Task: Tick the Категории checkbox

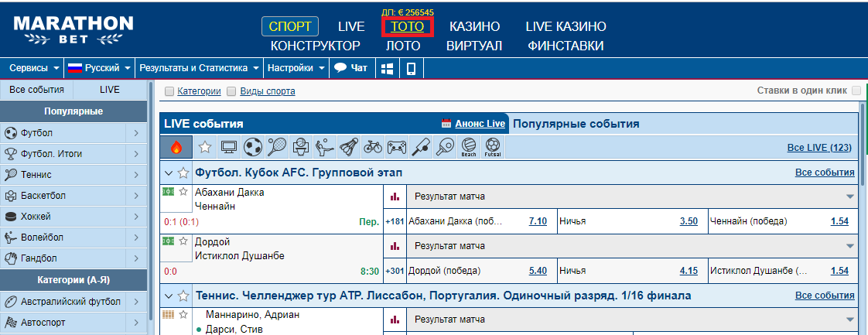Action: pos(169,91)
